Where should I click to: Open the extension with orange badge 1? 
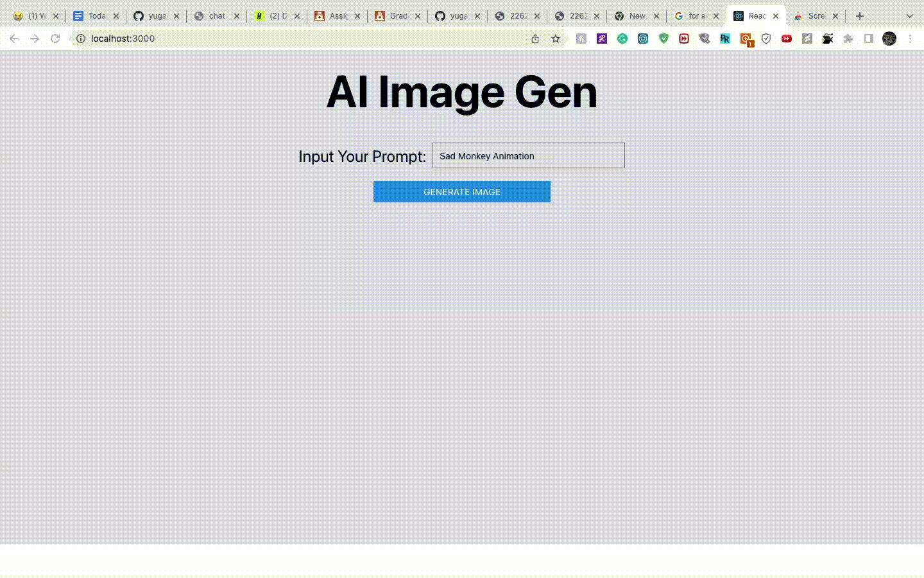pyautogui.click(x=746, y=39)
